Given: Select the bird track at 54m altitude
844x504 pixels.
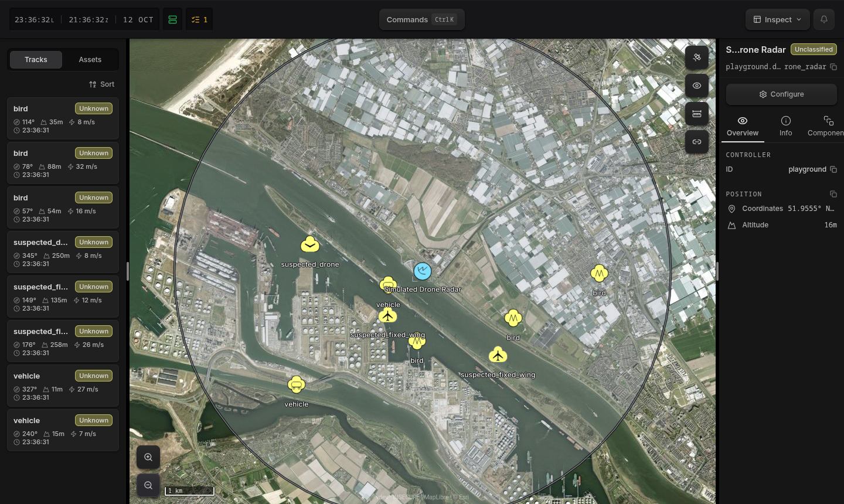Looking at the screenshot, I should pos(63,207).
